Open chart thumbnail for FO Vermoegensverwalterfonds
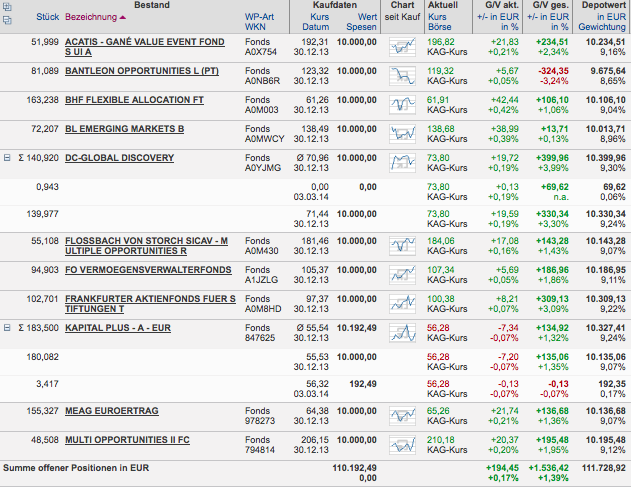This screenshot has height=487, width=631. (x=402, y=275)
